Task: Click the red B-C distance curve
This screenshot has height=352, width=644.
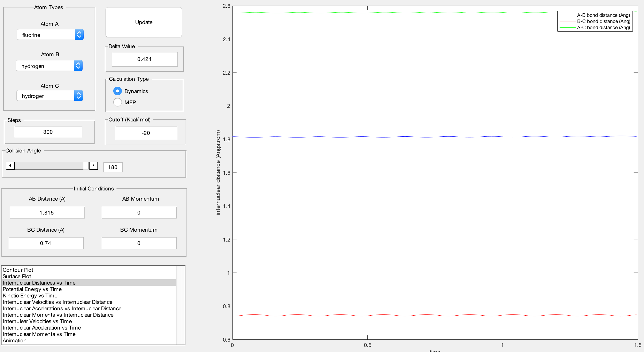Action: coord(434,315)
